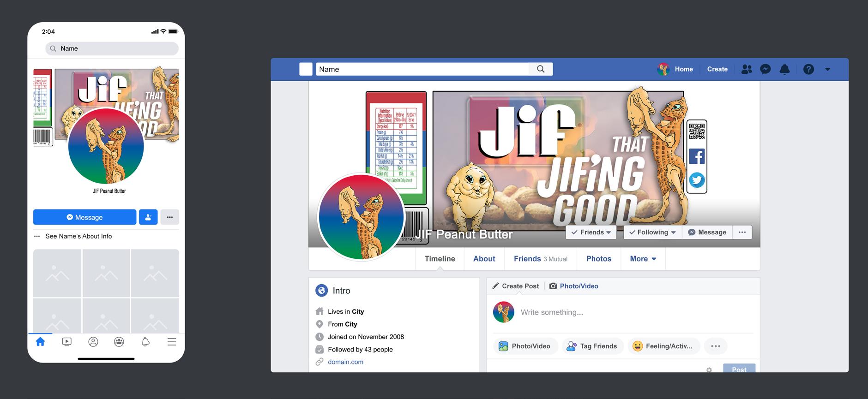Screen dimensions: 868x399
Task: Click Create in desktop header
Action: pos(717,69)
